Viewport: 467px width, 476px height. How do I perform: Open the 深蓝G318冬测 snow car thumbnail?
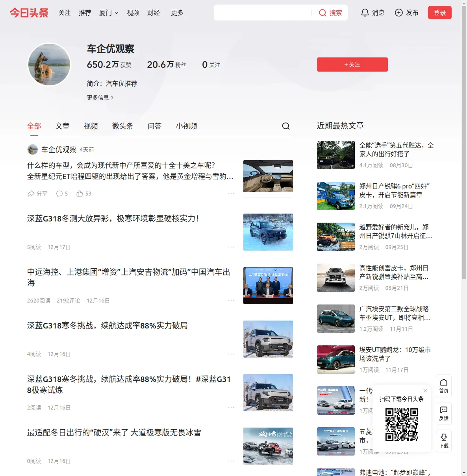click(x=268, y=232)
